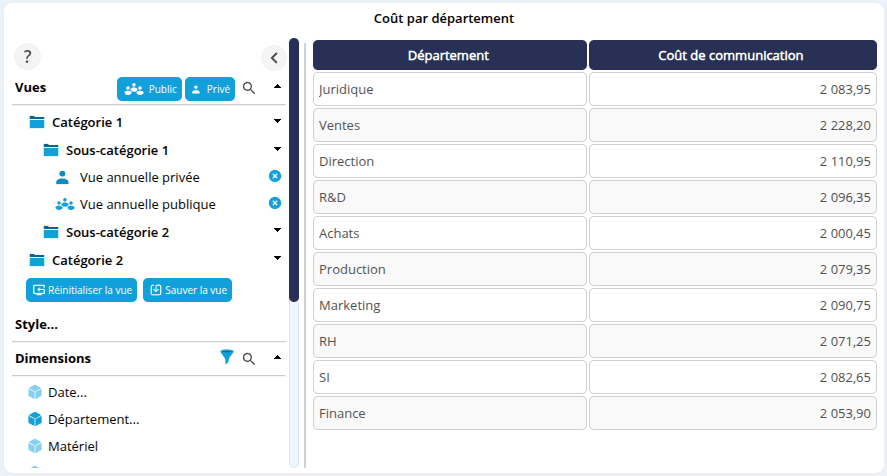Screen dimensions: 887x476
Task: Click the filter funnel icon in Dimensions
Action: pos(227,357)
